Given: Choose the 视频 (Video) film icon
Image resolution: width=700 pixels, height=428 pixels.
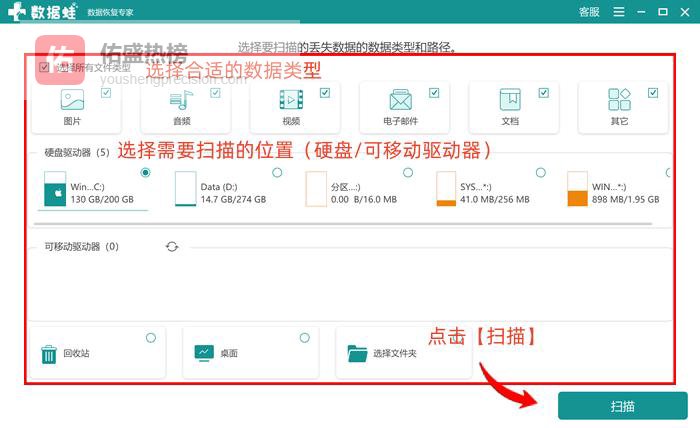Looking at the screenshot, I should 290,100.
